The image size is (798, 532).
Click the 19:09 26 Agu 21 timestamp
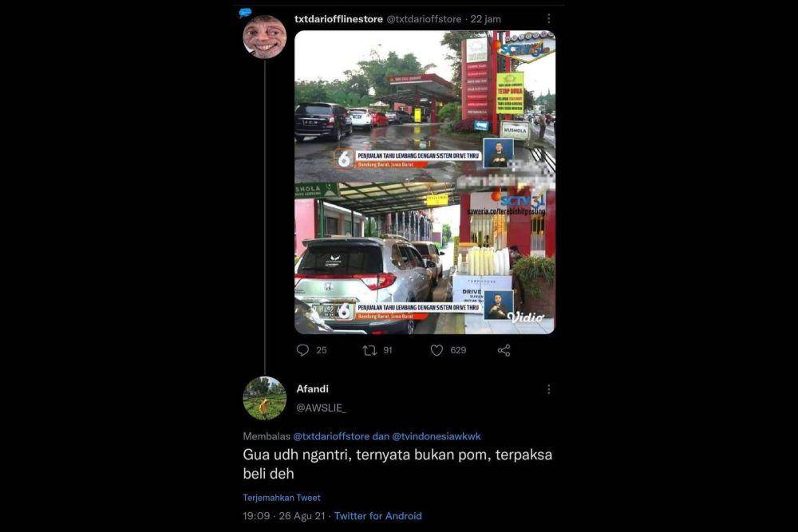tap(284, 516)
